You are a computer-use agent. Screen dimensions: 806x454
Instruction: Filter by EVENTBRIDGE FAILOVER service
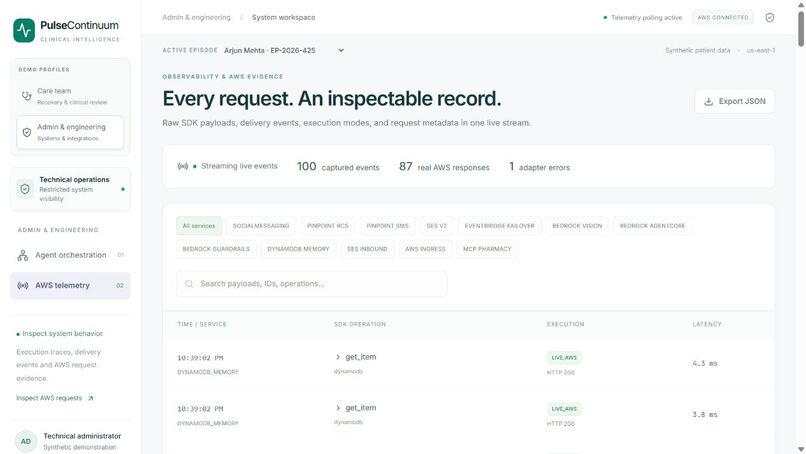500,226
